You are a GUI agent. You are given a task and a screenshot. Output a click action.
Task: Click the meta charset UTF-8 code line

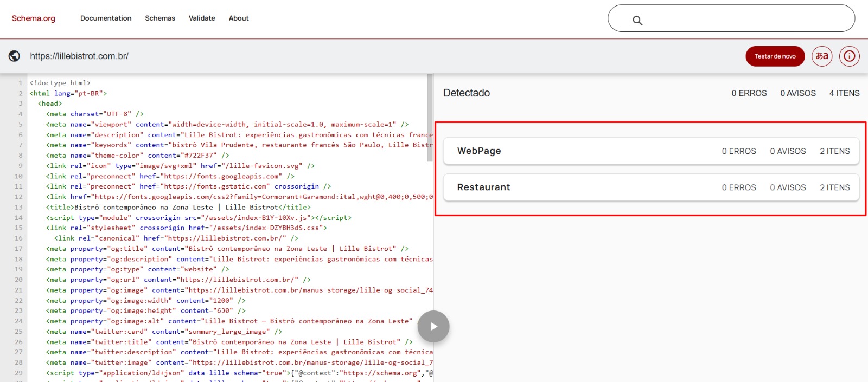pos(95,114)
